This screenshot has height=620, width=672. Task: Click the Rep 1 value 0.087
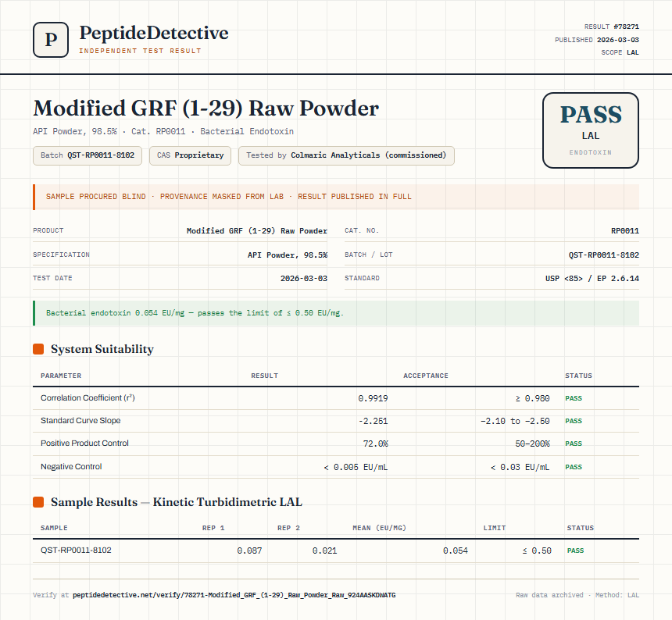[x=249, y=551]
